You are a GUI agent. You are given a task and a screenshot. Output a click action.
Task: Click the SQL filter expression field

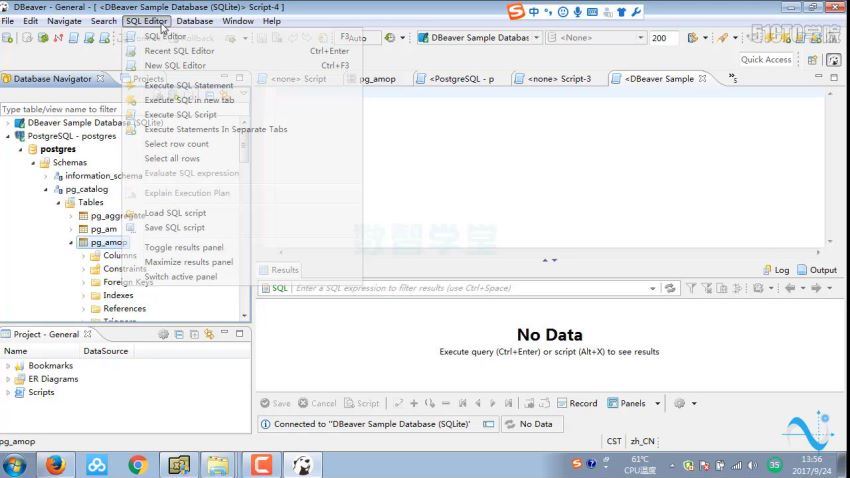[x=469, y=288]
